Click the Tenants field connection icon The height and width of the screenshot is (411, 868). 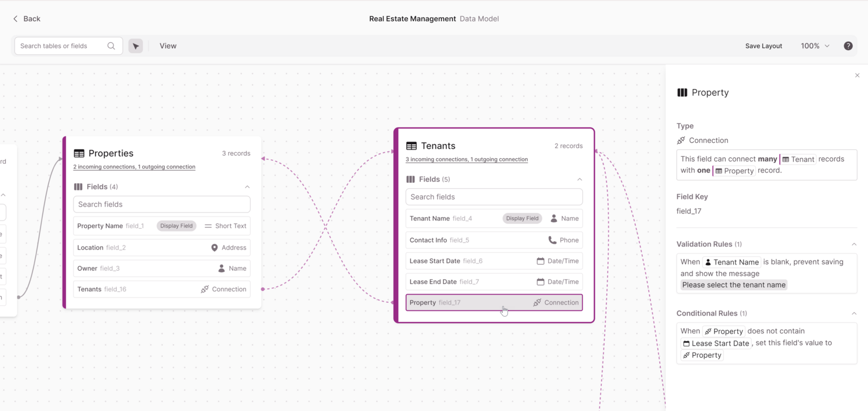point(205,289)
